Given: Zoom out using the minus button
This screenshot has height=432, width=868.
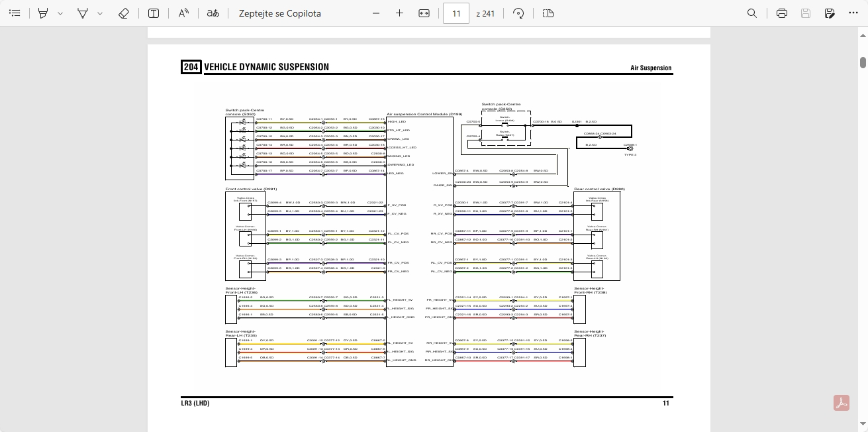Looking at the screenshot, I should (x=376, y=13).
